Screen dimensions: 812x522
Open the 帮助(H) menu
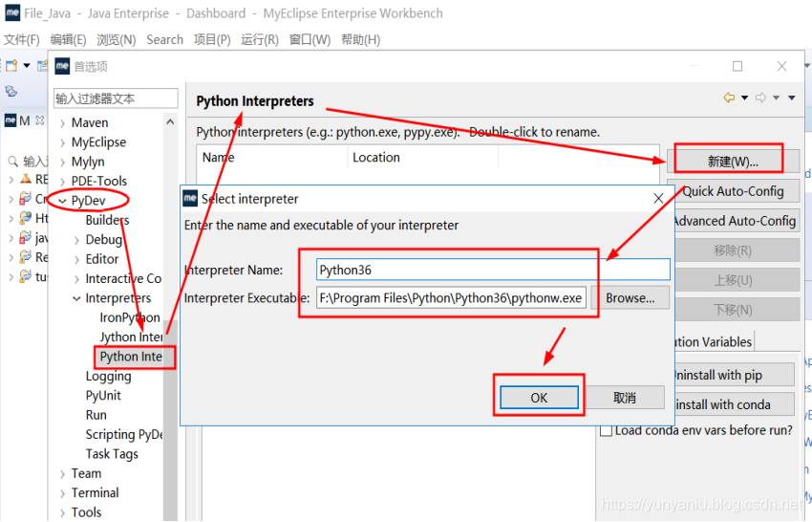(x=360, y=40)
